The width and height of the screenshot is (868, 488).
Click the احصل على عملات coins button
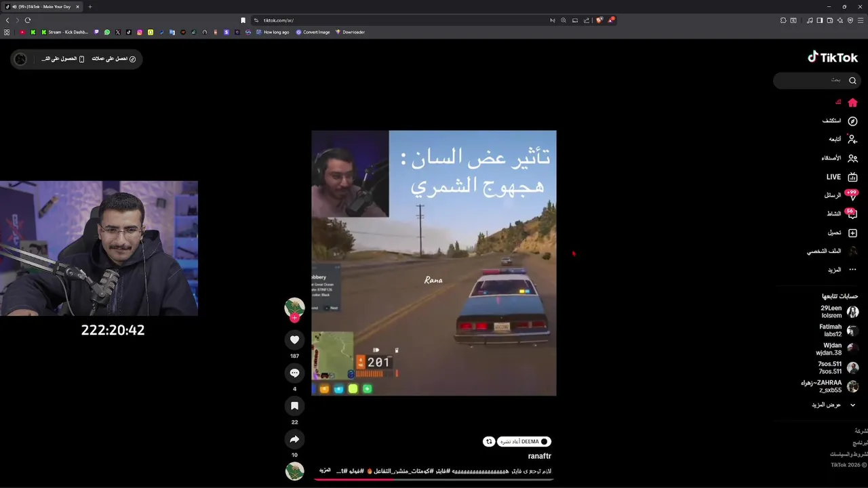(x=114, y=59)
